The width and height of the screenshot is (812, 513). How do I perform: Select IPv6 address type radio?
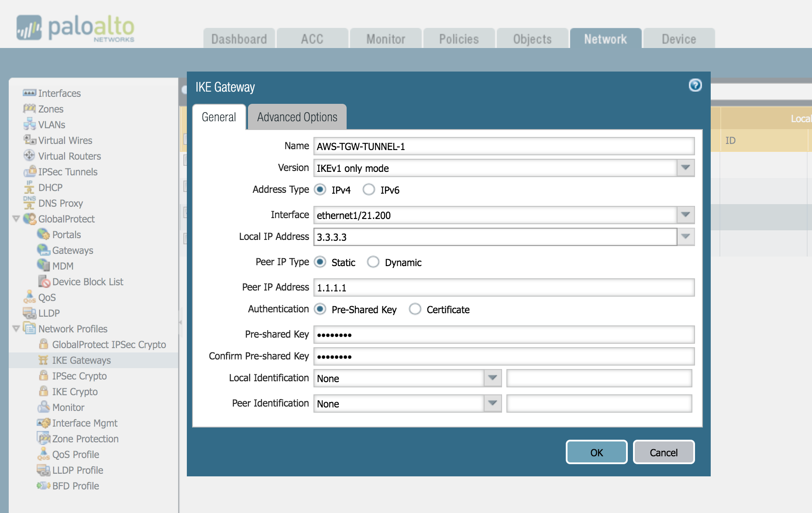point(369,189)
